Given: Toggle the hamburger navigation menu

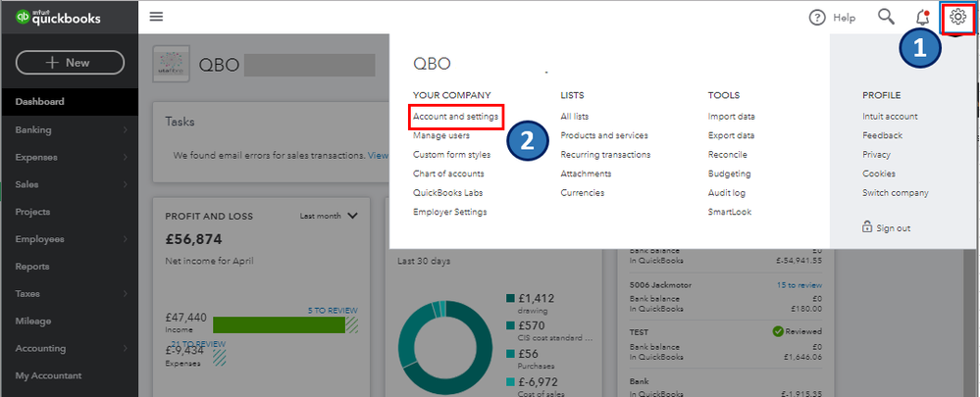Looking at the screenshot, I should click(156, 17).
